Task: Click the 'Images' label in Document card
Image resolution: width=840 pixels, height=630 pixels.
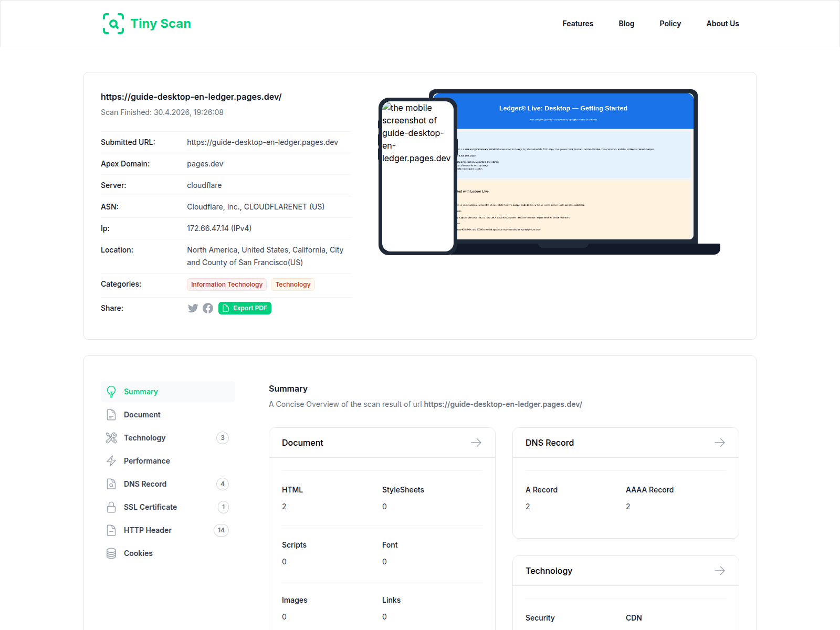Action: (295, 600)
